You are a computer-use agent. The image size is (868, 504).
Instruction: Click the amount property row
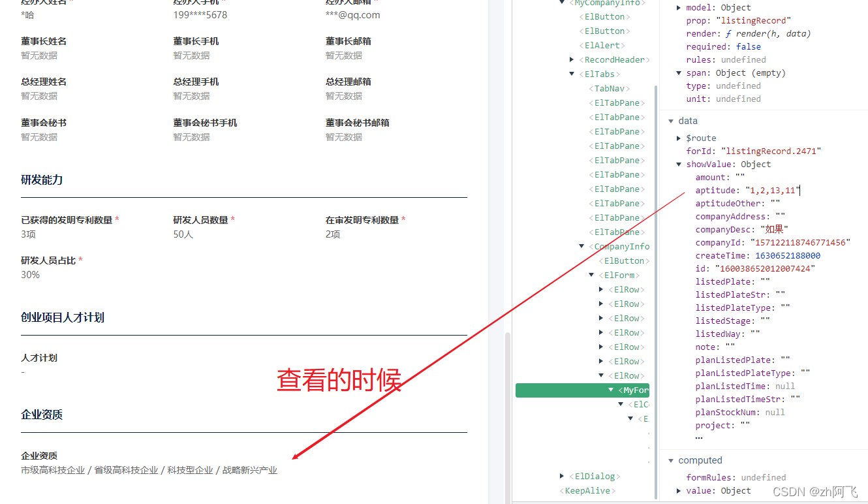coord(720,177)
